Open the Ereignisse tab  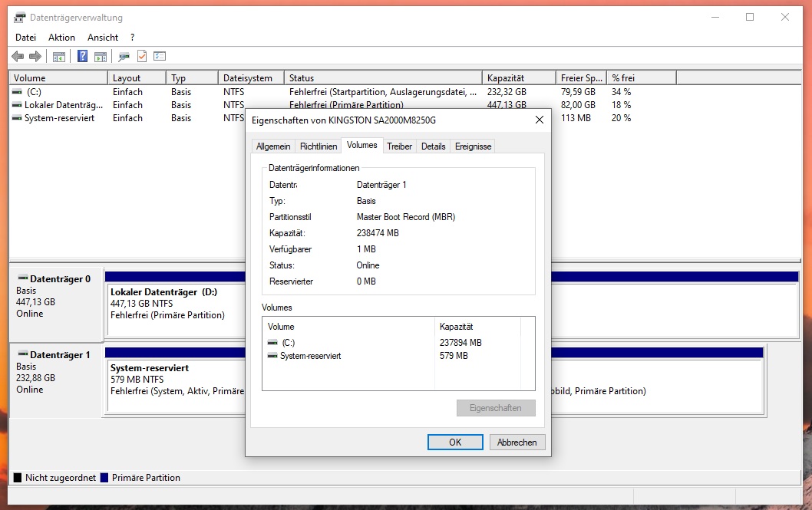pos(473,146)
